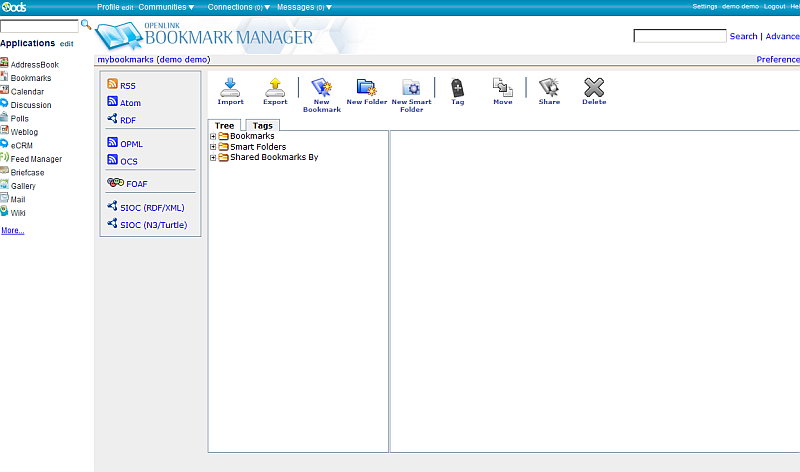Click the Delete X icon
Viewport: 800px width, 472px height.
594,88
